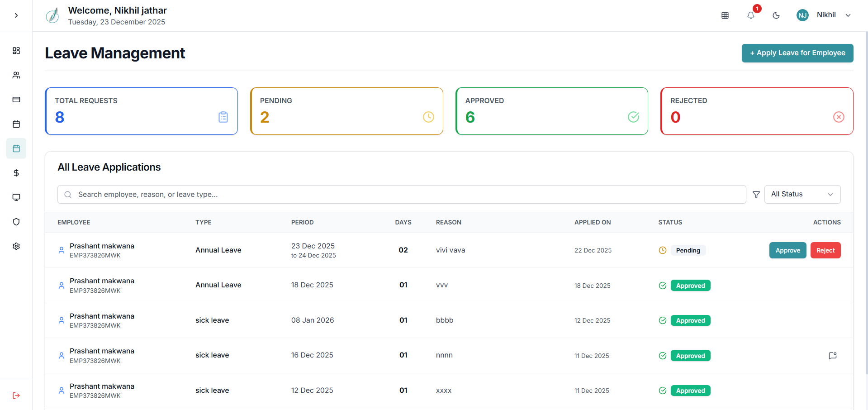Image resolution: width=868 pixels, height=410 pixels.
Task: Open employees icon in sidebar
Action: pos(16,75)
